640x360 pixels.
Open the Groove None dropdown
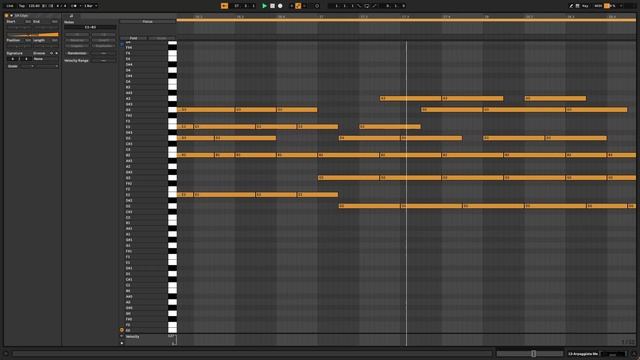pyautogui.click(x=46, y=59)
